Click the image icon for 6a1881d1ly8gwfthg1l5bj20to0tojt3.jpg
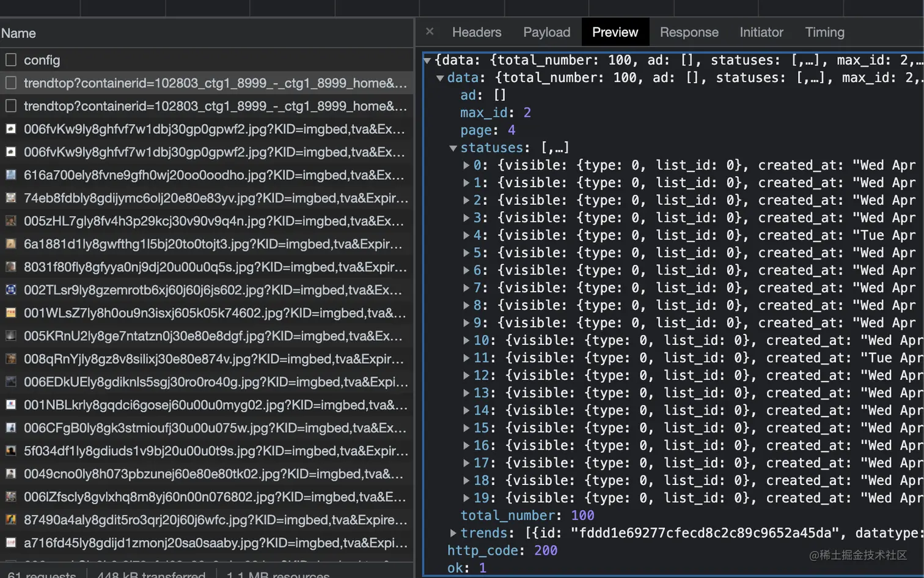 coord(11,244)
